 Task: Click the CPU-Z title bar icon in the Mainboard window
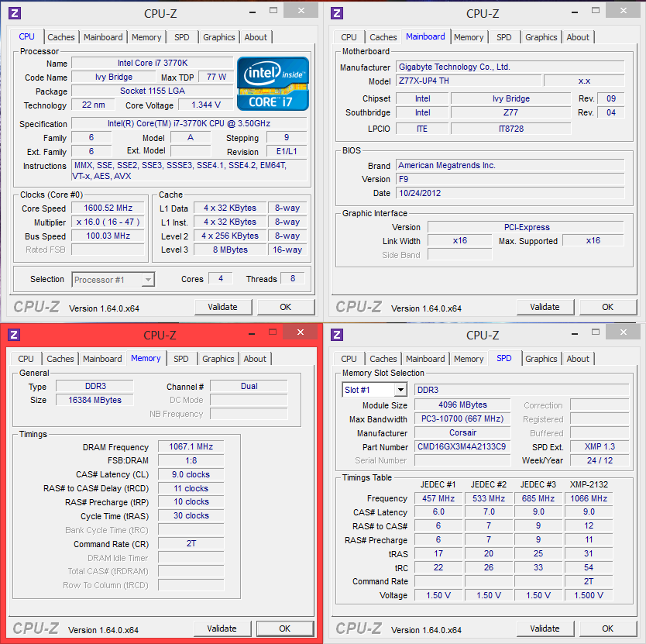[336, 13]
